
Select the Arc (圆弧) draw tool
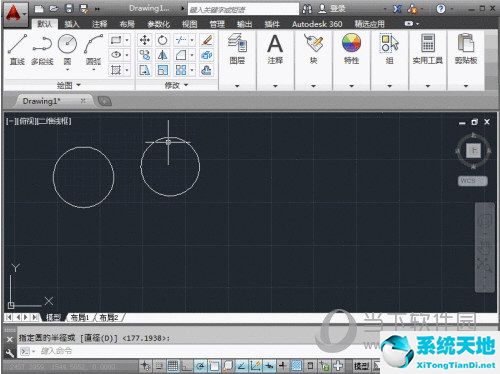pos(93,49)
